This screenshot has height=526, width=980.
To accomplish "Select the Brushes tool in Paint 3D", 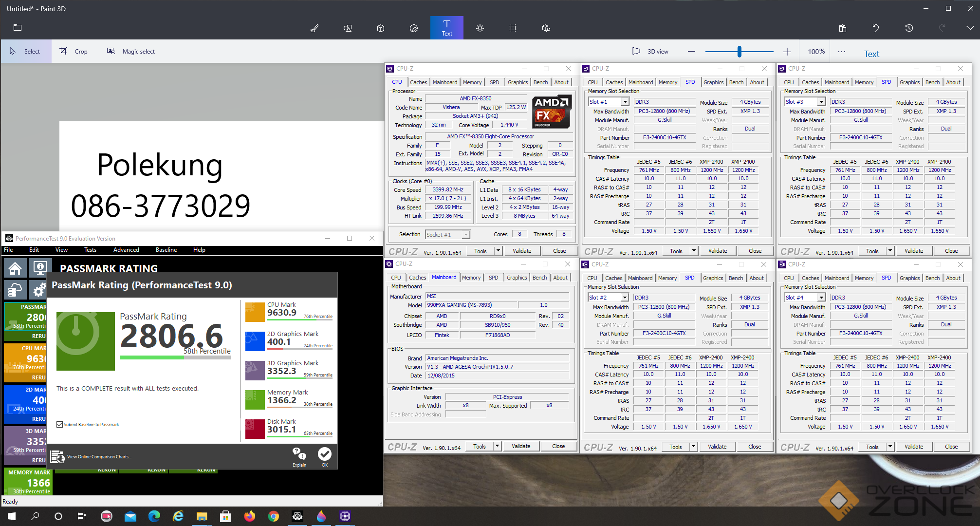I will [314, 28].
